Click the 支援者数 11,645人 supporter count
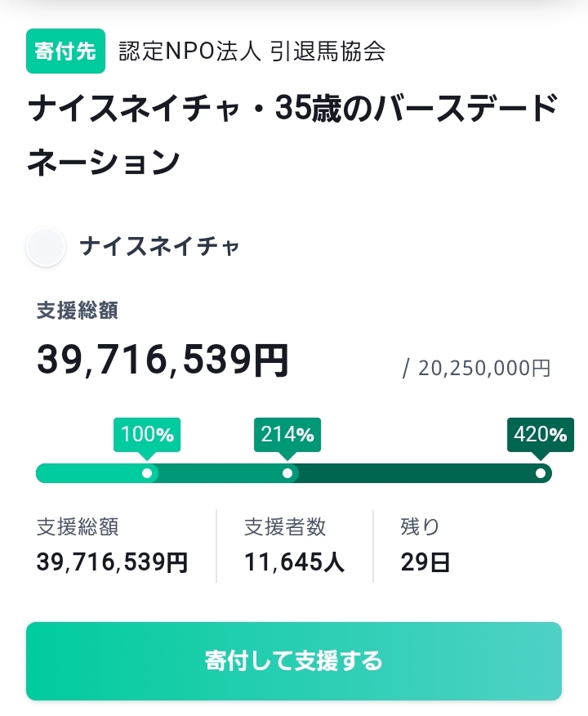Viewport: 588px width, 716px height. (x=294, y=544)
